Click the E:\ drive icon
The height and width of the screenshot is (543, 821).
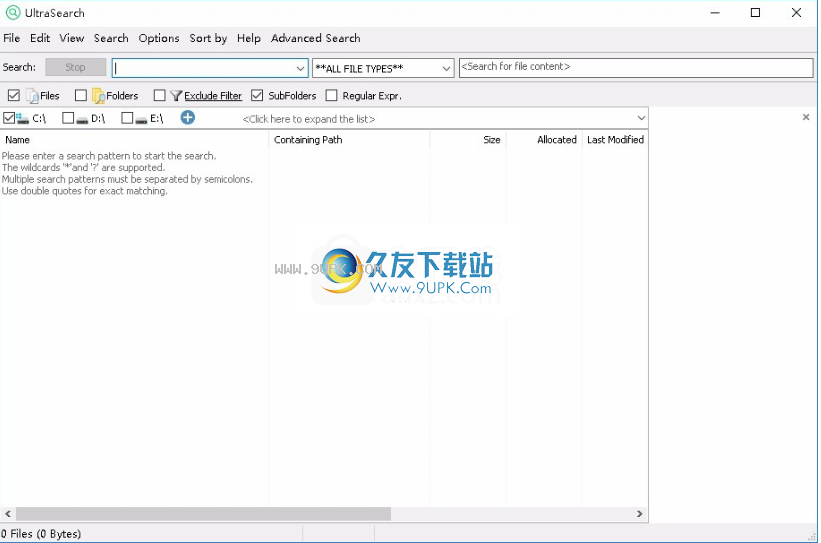141,119
